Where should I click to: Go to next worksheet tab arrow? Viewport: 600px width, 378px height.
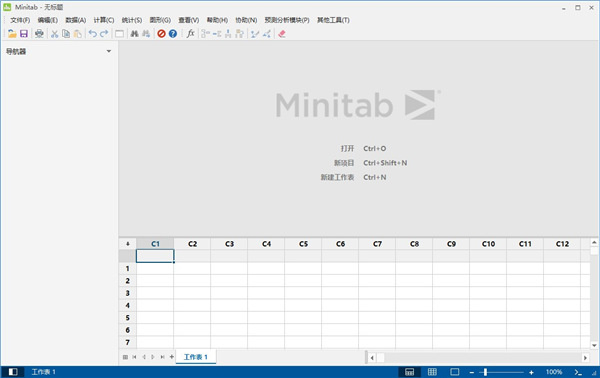pyautogui.click(x=153, y=357)
